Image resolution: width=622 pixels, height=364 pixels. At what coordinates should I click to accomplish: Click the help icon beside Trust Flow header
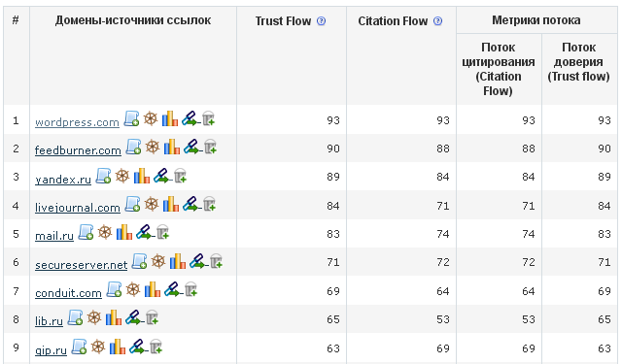pos(322,21)
